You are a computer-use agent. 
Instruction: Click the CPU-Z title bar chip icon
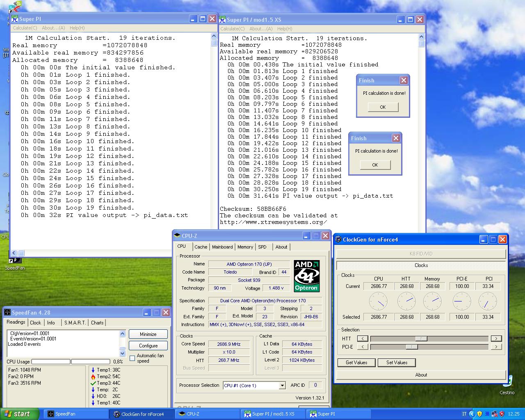[x=177, y=236]
